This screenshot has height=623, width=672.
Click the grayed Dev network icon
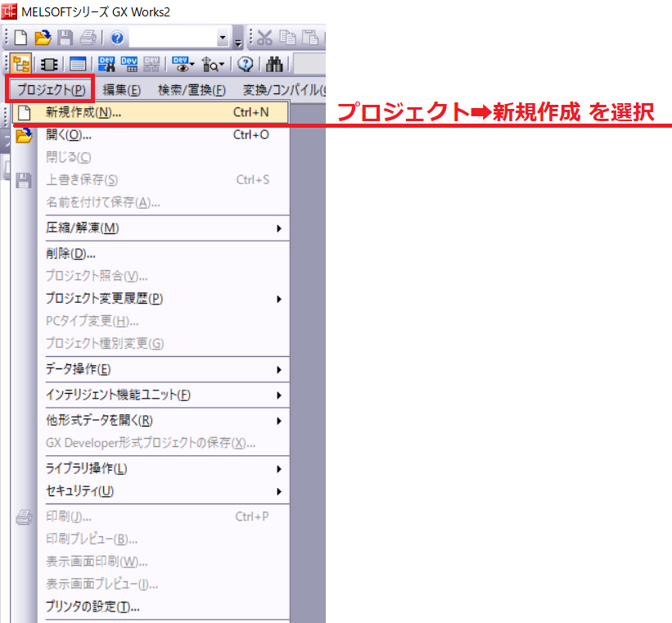click(x=151, y=65)
